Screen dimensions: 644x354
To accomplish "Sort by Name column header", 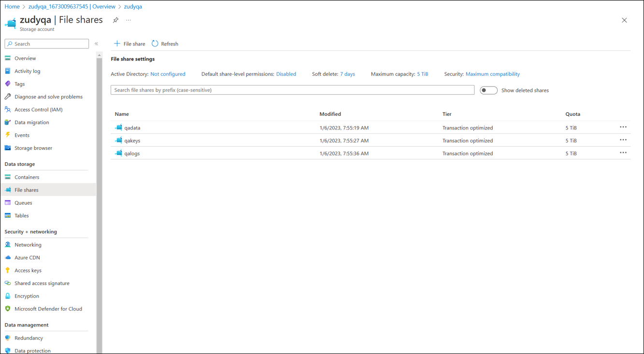I will pyautogui.click(x=122, y=114).
